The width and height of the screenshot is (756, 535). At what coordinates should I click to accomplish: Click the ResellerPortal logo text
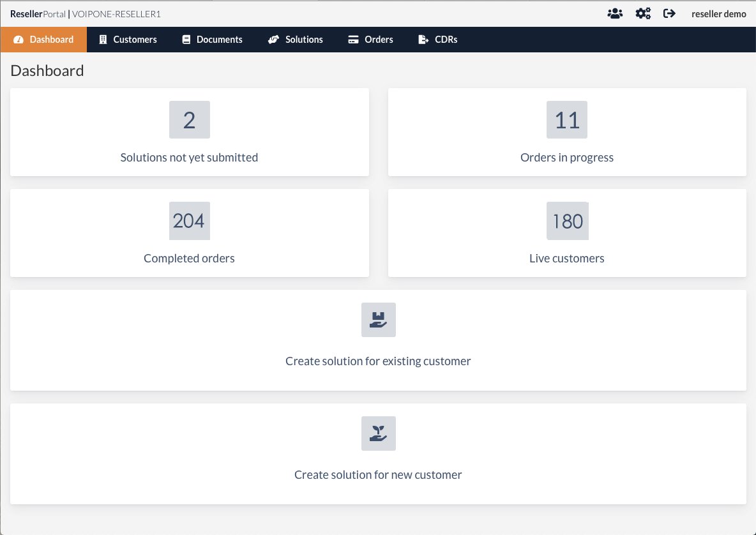tap(38, 13)
